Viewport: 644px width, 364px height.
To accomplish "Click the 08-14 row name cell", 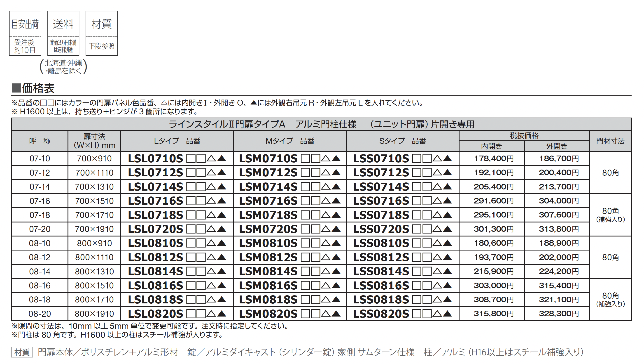I will 40,271.
